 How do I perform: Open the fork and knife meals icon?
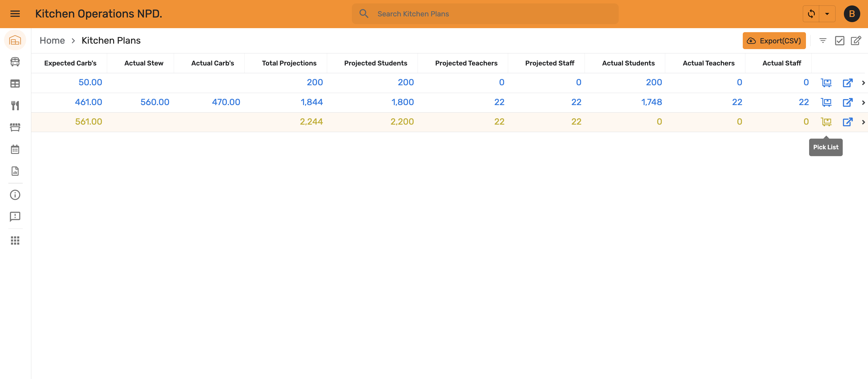coord(15,105)
